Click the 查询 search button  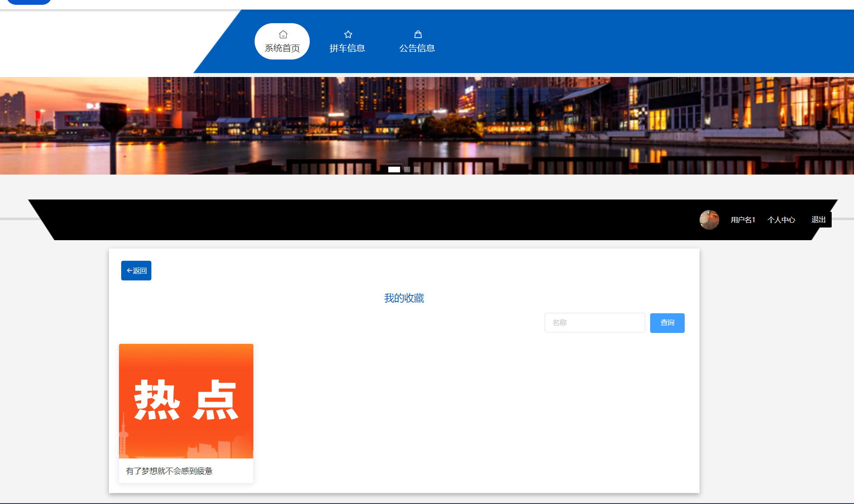(667, 323)
